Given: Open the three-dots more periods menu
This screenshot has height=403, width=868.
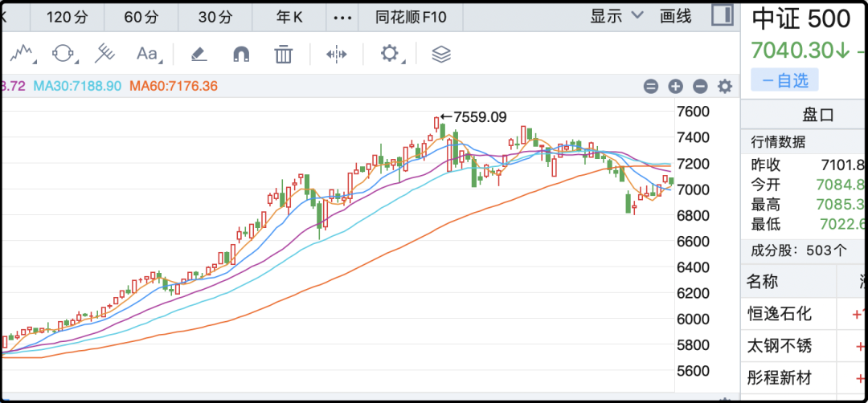Looking at the screenshot, I should (342, 17).
